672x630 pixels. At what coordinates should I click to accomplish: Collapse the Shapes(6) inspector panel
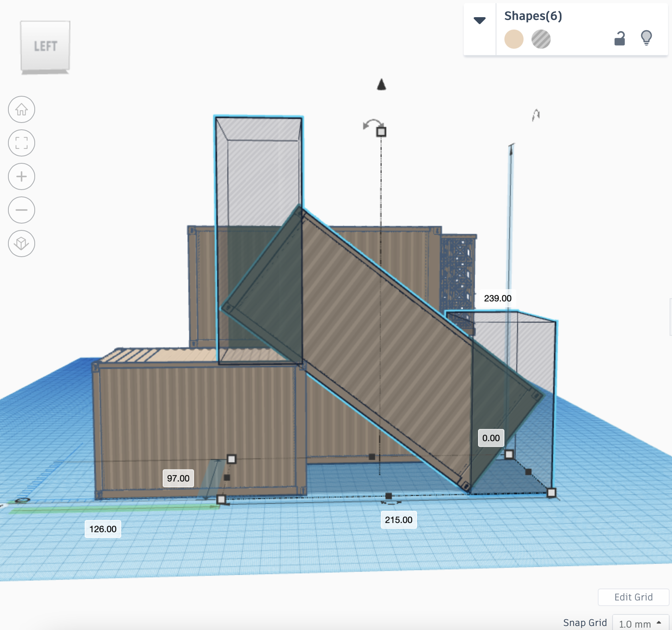click(480, 20)
